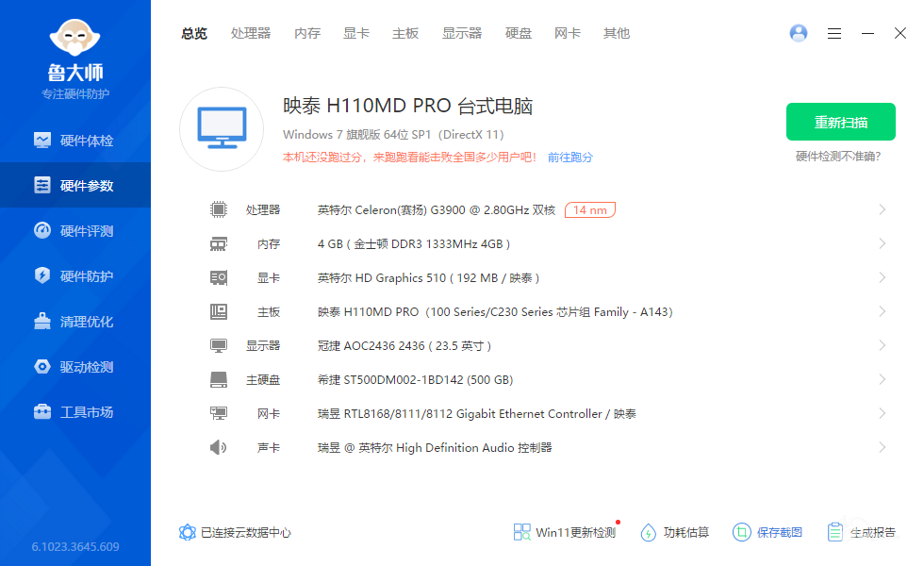The height and width of the screenshot is (566, 924).
Task: Click 保存截图 text link
Action: pos(780,532)
